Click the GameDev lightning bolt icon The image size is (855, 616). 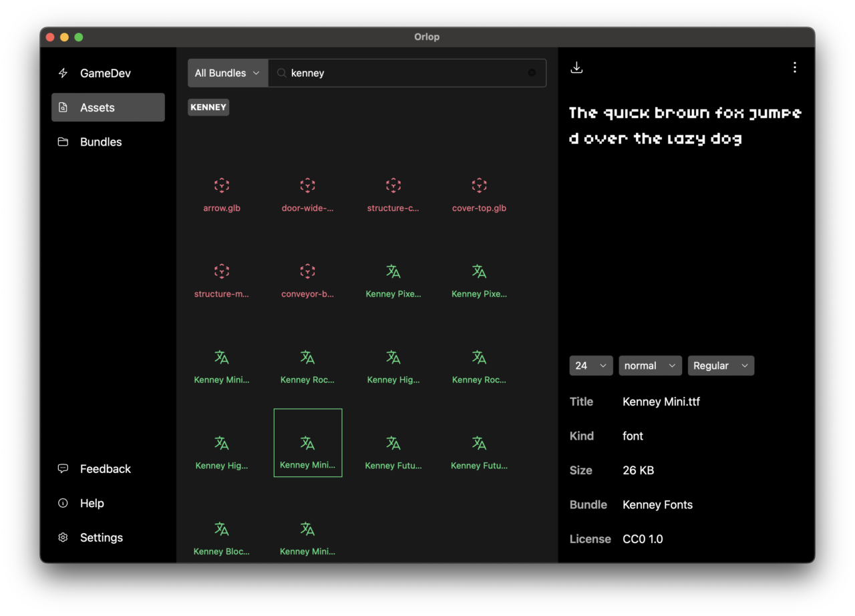pos(63,73)
